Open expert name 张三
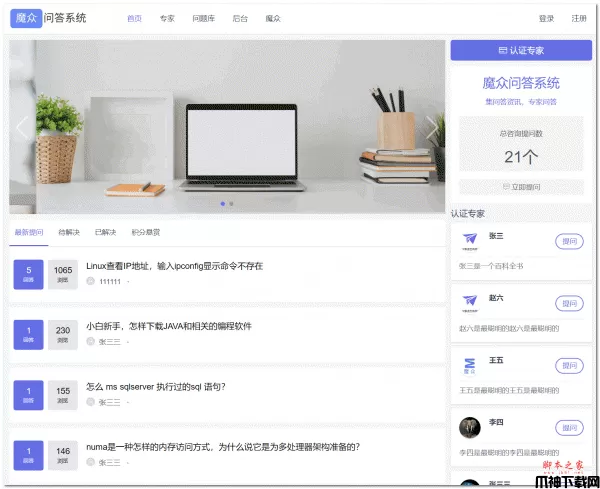Screen dimensions: 600x489 click(496, 236)
